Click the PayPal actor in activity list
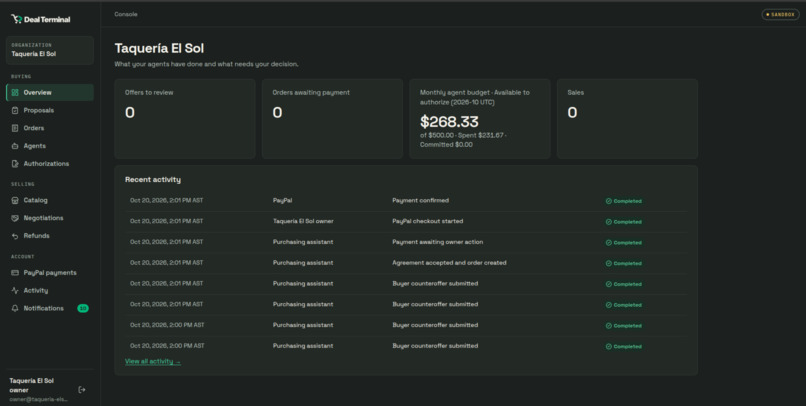 [283, 200]
